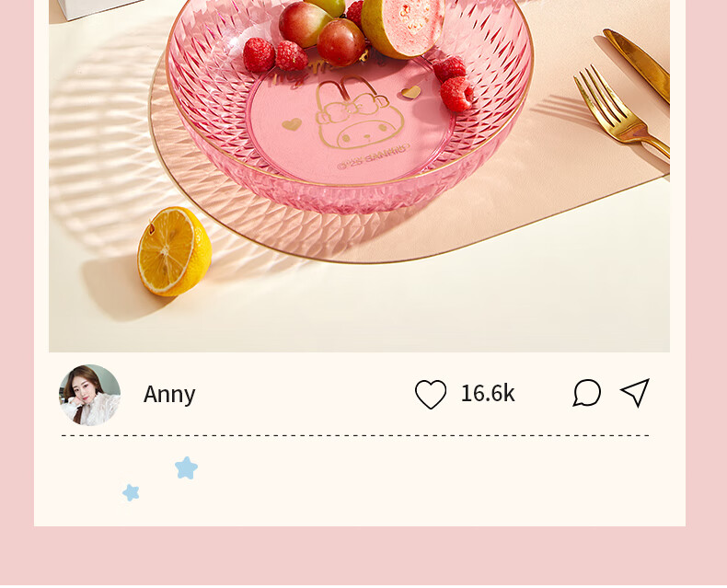Click the larger blue star decoration

[x=186, y=467]
